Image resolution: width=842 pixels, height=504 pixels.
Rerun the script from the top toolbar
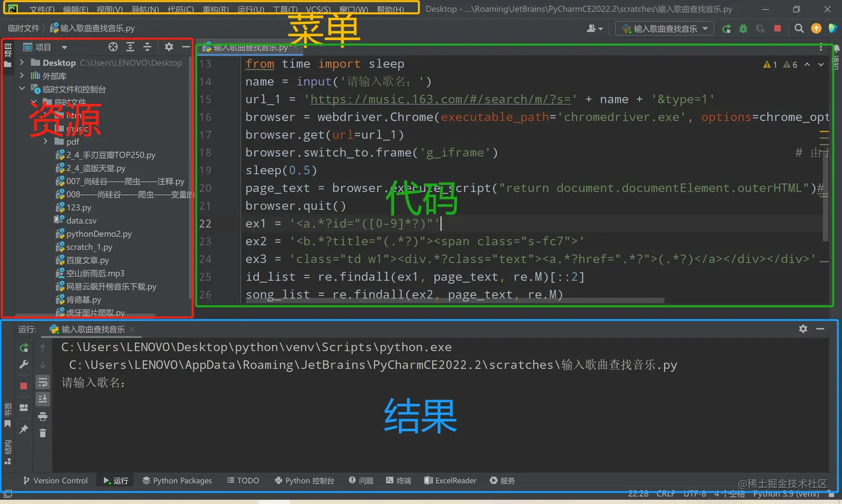click(x=726, y=28)
